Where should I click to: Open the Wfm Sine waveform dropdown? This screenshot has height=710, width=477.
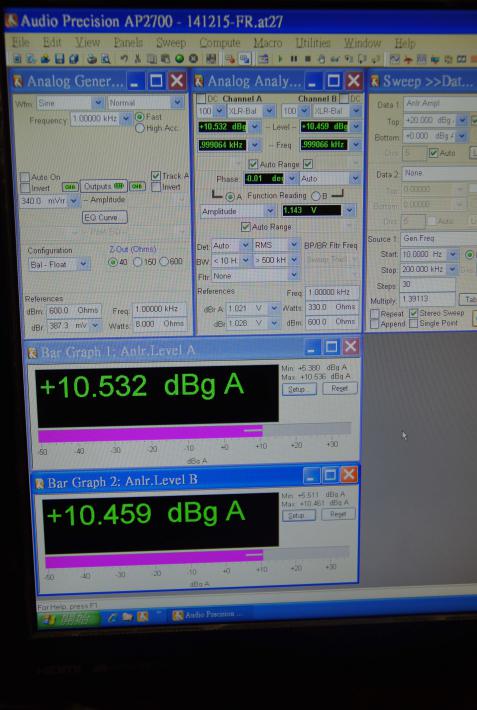coord(98,103)
